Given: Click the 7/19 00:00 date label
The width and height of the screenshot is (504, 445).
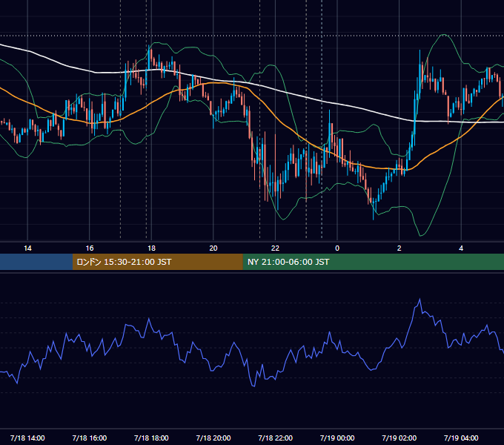Looking at the screenshot, I should click(x=337, y=438).
